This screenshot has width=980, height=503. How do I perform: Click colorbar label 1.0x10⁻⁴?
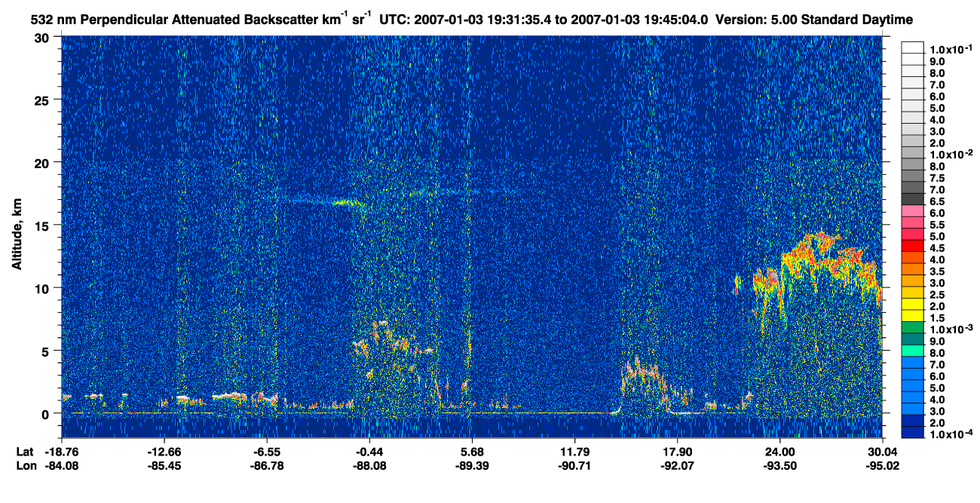(951, 435)
